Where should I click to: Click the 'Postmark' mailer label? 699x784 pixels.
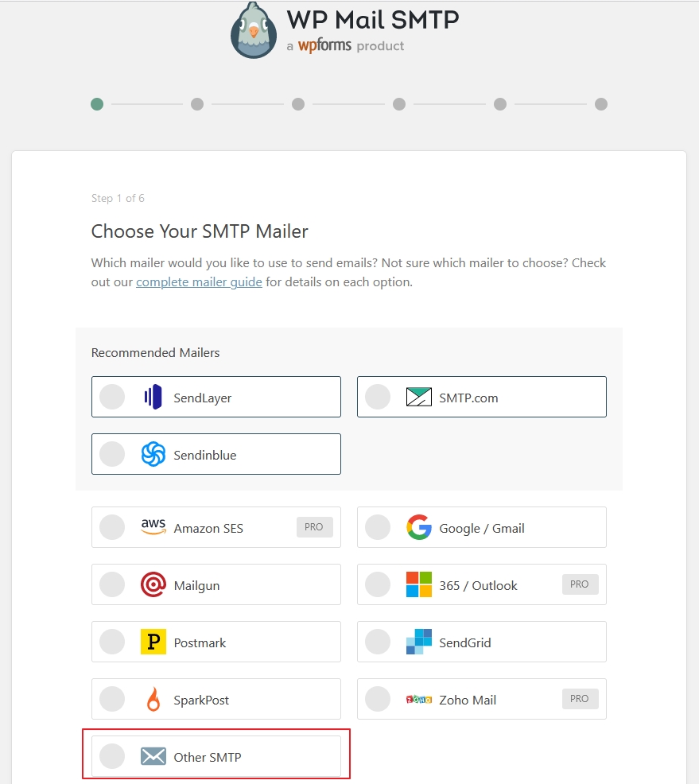coord(200,642)
